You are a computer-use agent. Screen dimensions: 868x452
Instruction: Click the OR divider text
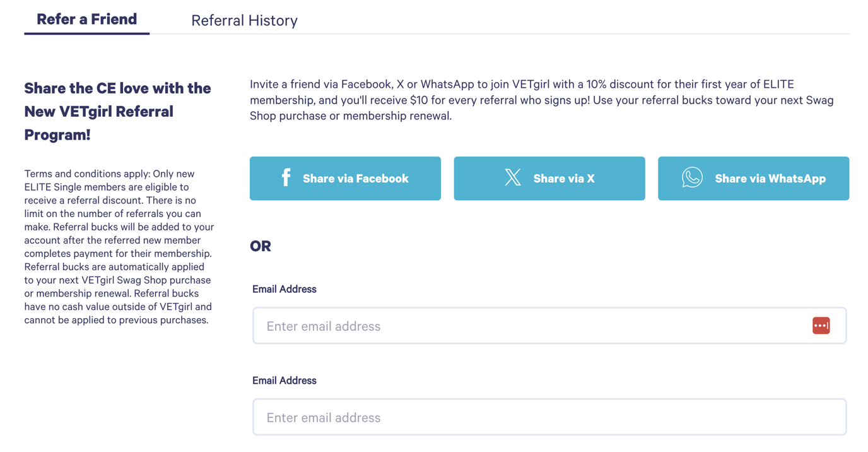(261, 246)
